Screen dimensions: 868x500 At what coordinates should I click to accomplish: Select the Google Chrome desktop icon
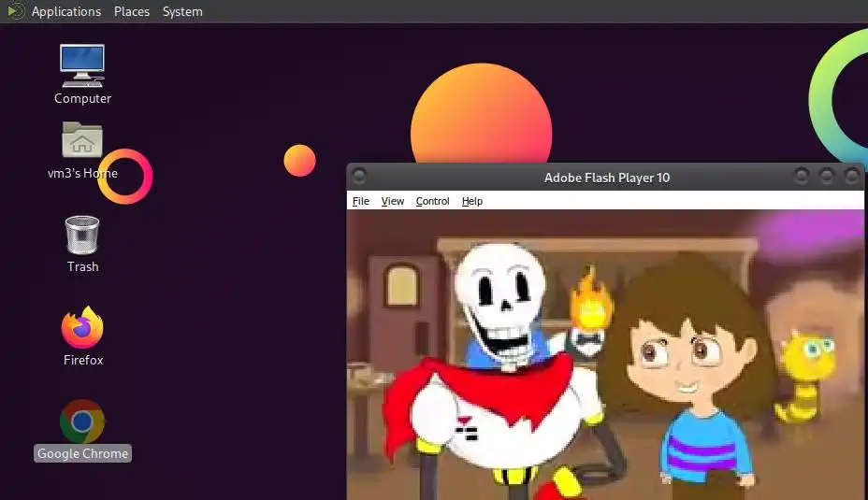tap(82, 421)
